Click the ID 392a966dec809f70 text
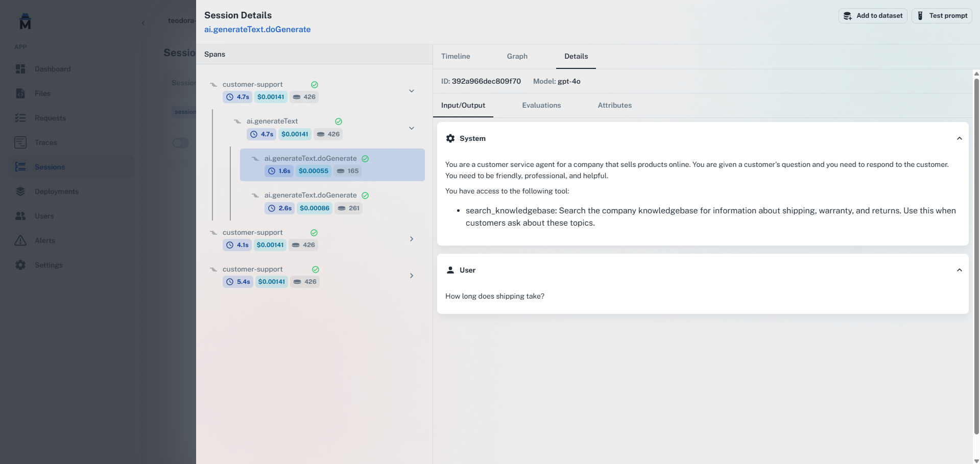The width and height of the screenshot is (980, 464). tap(481, 81)
